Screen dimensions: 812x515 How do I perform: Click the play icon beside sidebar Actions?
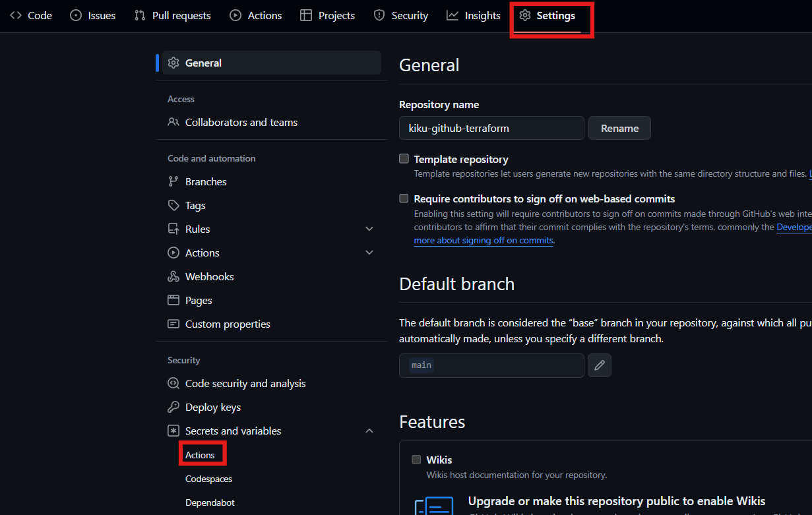tap(173, 253)
